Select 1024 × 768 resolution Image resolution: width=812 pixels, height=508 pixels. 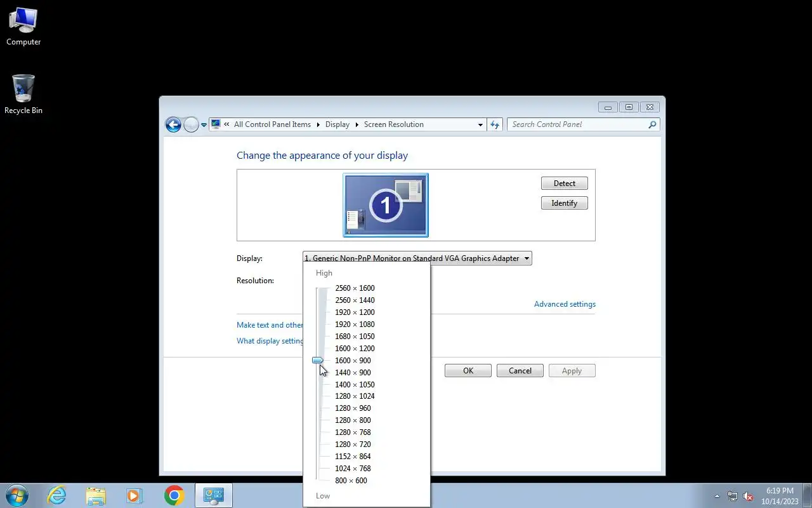tap(353, 469)
